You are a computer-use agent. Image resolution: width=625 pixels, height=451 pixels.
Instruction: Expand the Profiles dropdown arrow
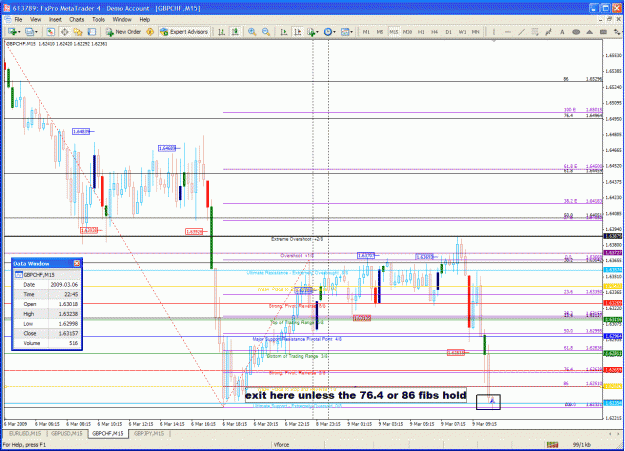tap(36, 32)
